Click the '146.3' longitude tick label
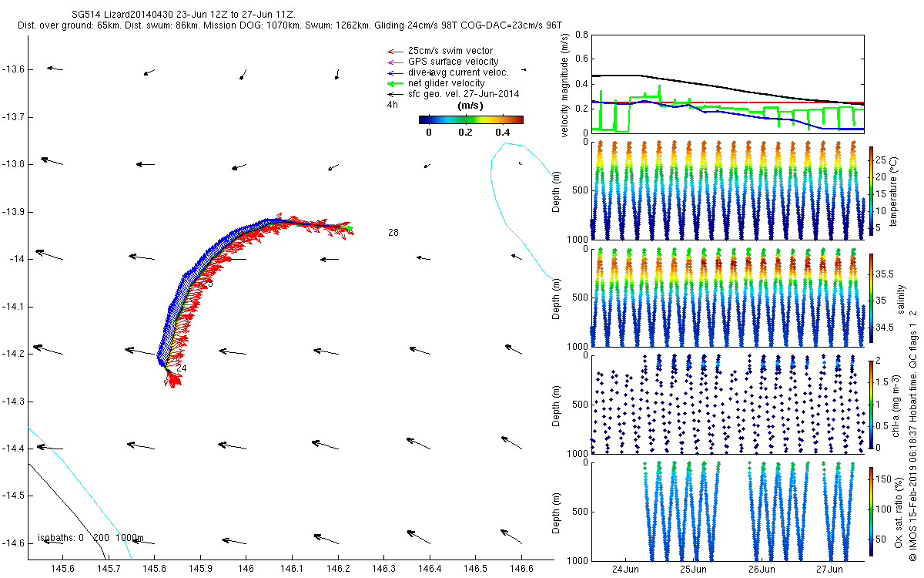 point(383,570)
